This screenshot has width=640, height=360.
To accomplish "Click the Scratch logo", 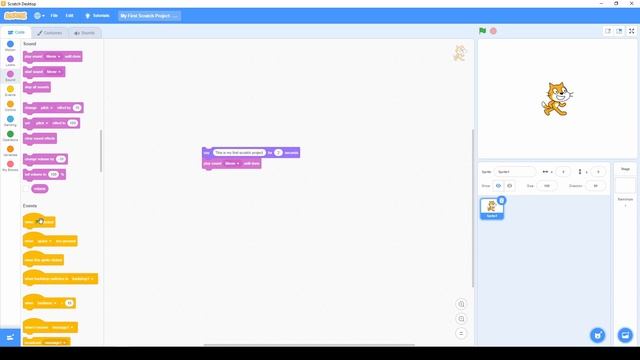I will (16, 16).
